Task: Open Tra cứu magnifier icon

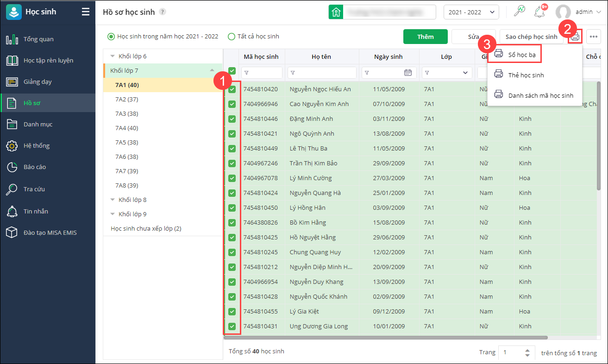Action: tap(12, 189)
